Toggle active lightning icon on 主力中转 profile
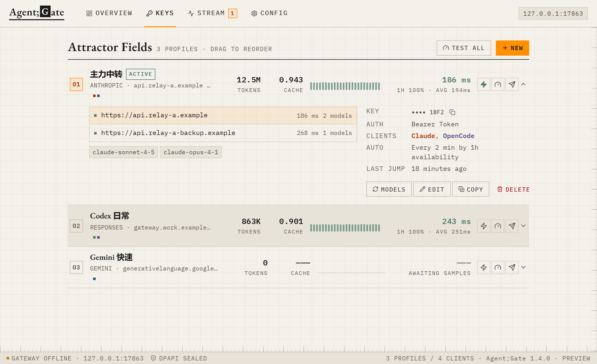The width and height of the screenshot is (597, 364). (483, 84)
